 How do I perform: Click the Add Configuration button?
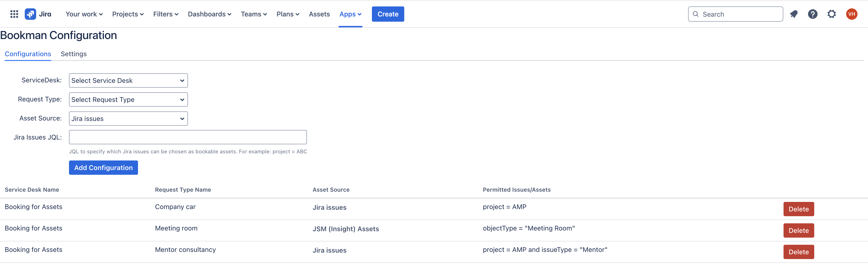click(x=104, y=168)
